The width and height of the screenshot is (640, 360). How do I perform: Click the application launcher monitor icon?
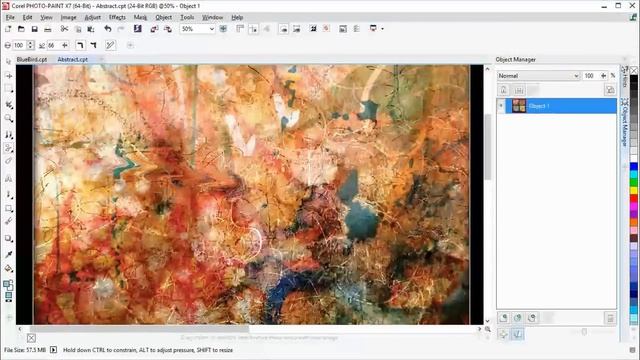(x=373, y=29)
